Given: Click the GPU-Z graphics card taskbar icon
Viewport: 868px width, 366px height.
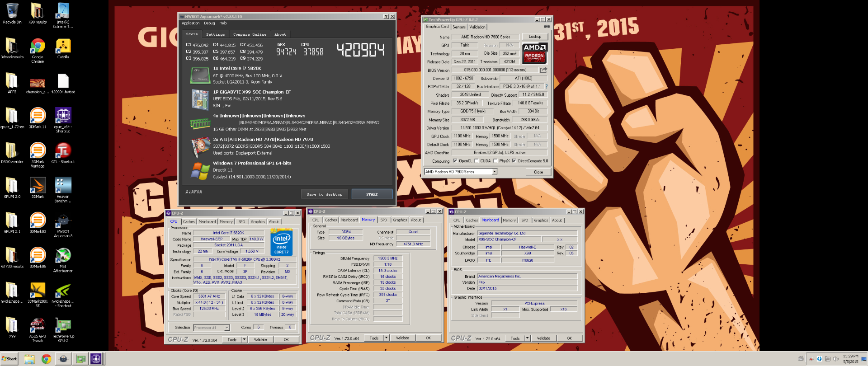Looking at the screenshot, I should pos(80,359).
